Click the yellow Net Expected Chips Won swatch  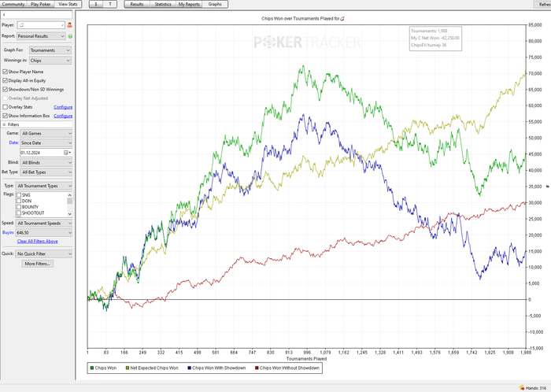[x=128, y=368]
